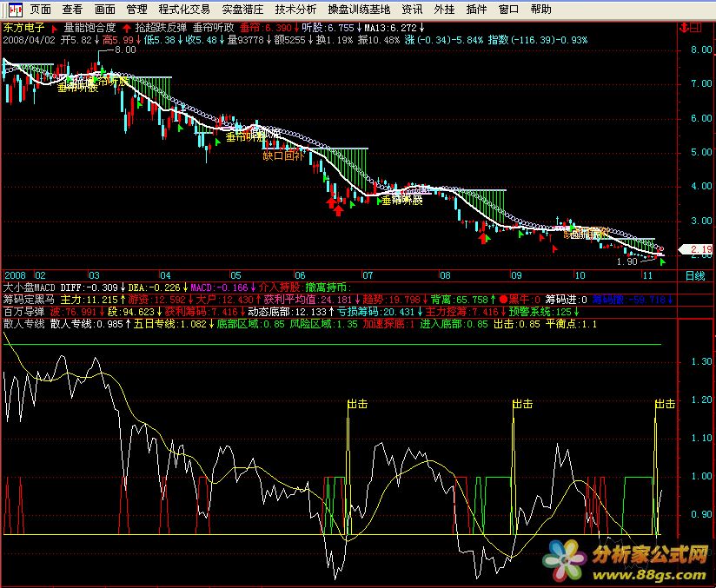This screenshot has width=716, height=588.
Task: Open the 技术分析 menu
Action: (x=295, y=10)
